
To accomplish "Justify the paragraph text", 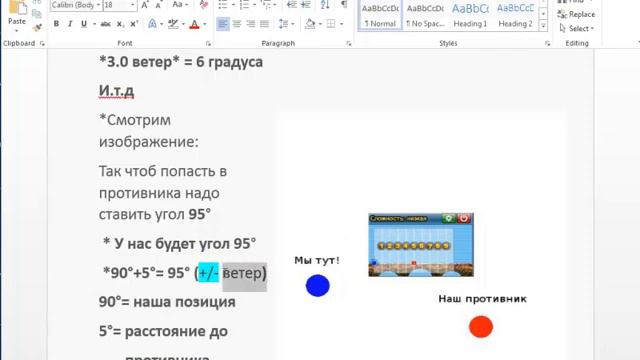I will 264,24.
